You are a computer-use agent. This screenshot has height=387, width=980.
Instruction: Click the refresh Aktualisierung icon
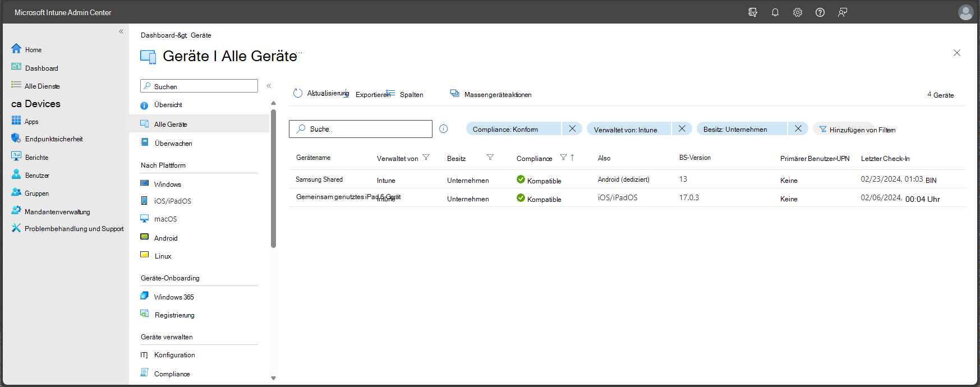pyautogui.click(x=298, y=93)
